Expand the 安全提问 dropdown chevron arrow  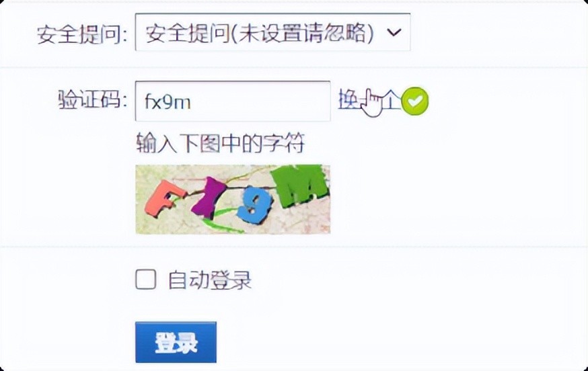394,32
